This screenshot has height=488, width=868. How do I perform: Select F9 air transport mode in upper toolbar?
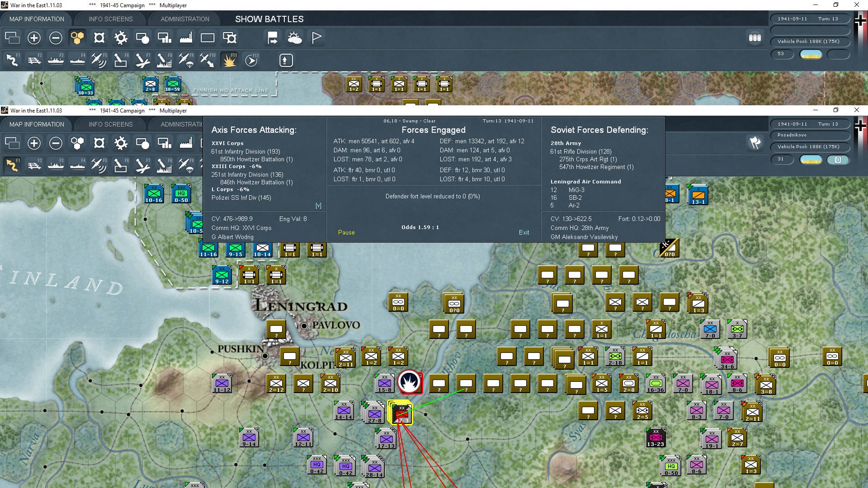(186, 60)
